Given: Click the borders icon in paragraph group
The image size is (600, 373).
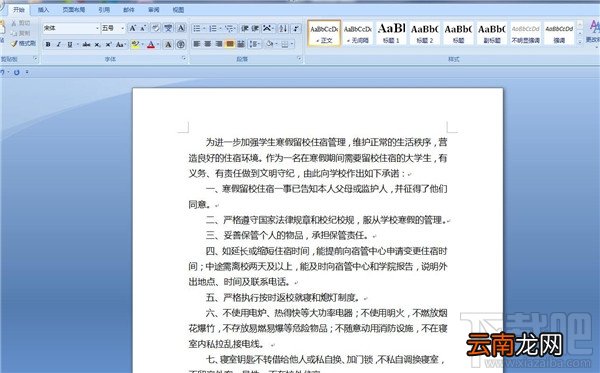Looking at the screenshot, I should pos(285,44).
